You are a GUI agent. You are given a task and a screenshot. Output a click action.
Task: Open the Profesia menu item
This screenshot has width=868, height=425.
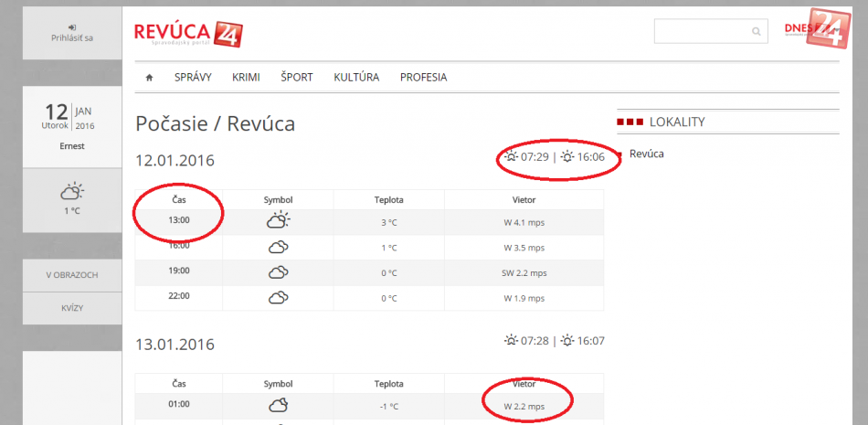coord(423,78)
